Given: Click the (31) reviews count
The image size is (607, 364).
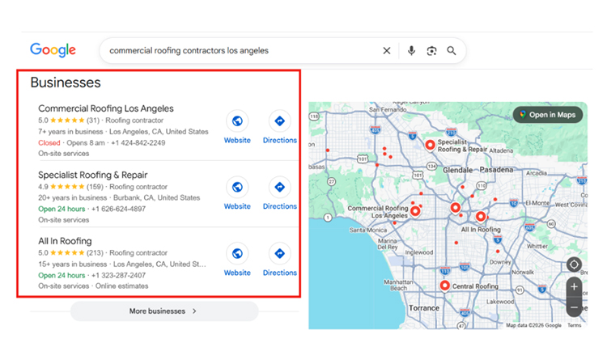Looking at the screenshot, I should [93, 121].
